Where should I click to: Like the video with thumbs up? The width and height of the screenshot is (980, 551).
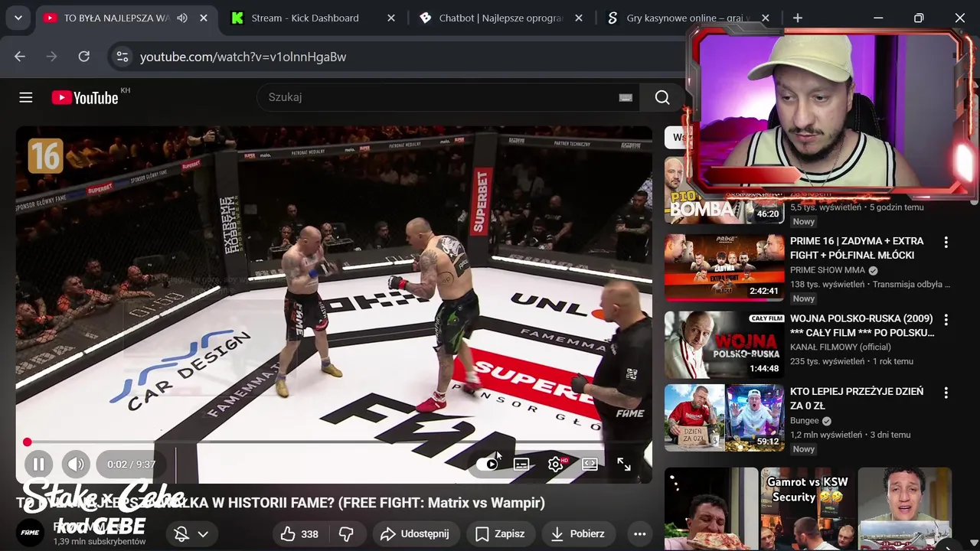(299, 533)
